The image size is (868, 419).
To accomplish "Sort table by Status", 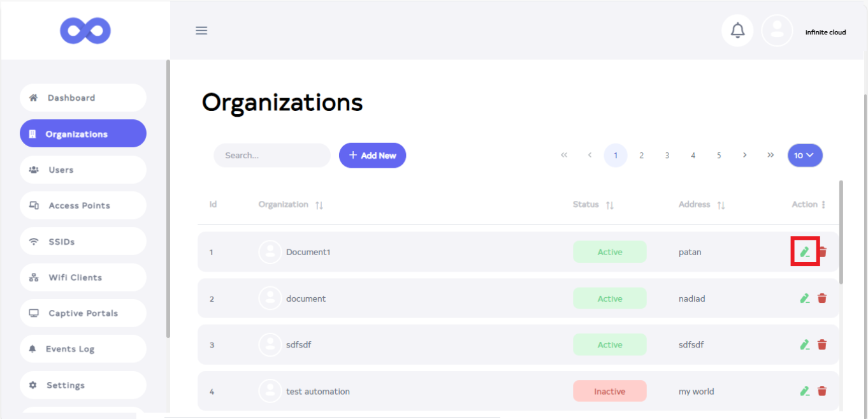I will (x=610, y=205).
